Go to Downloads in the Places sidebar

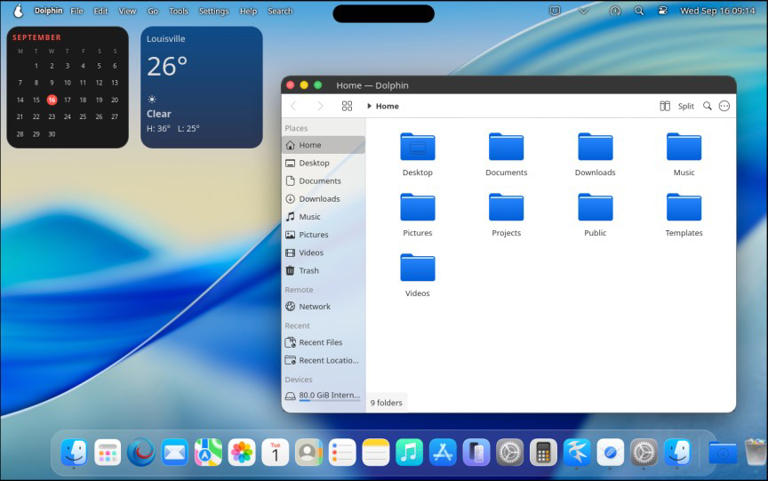323,199
